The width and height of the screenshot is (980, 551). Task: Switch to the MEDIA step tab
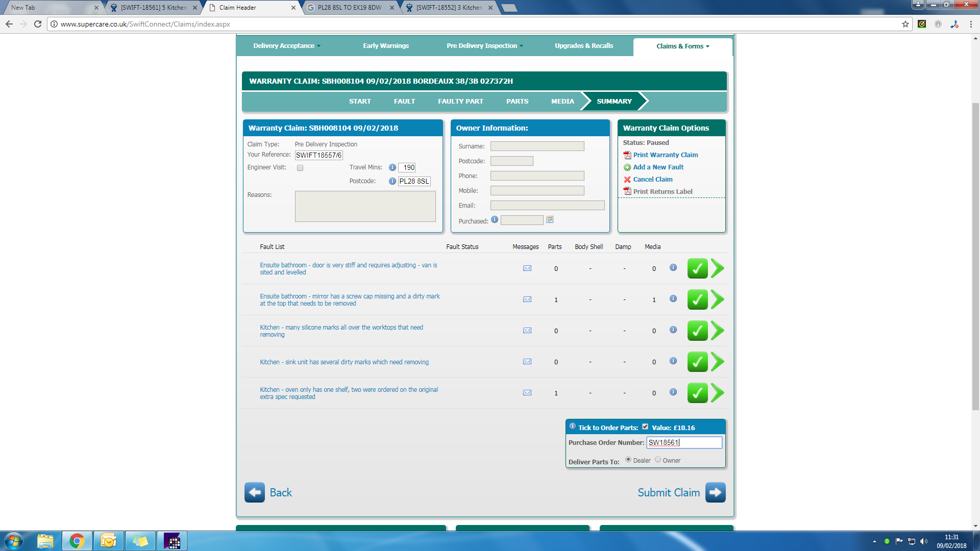point(562,102)
